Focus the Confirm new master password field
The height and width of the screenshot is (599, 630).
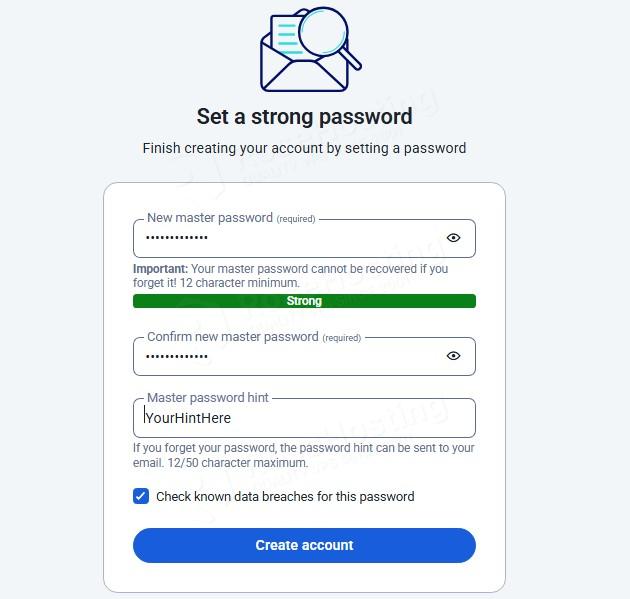290,357
